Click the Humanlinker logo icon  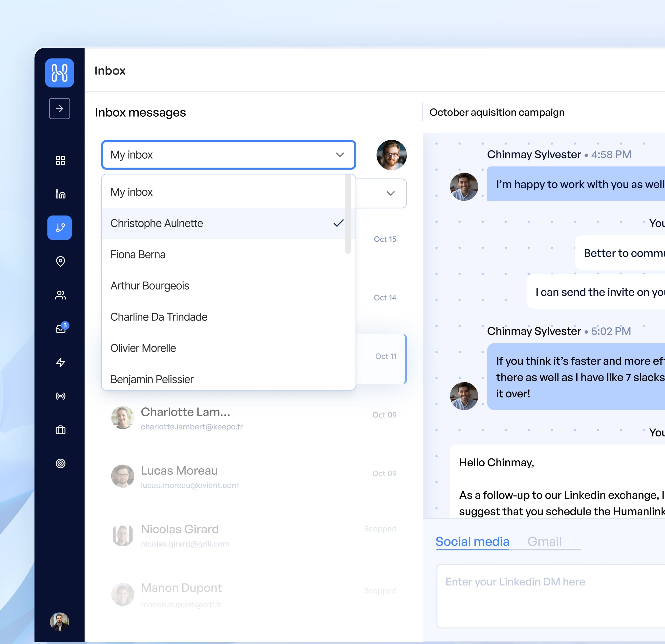(59, 73)
